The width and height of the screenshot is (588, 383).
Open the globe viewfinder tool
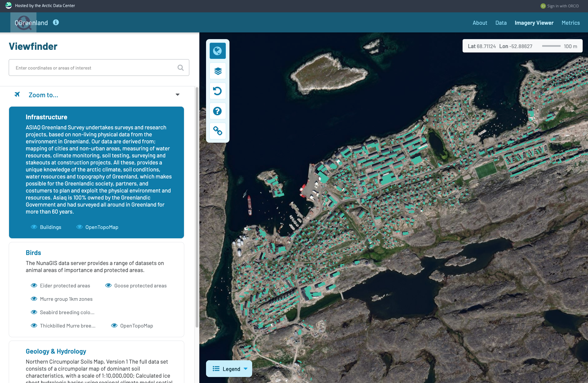tap(218, 51)
